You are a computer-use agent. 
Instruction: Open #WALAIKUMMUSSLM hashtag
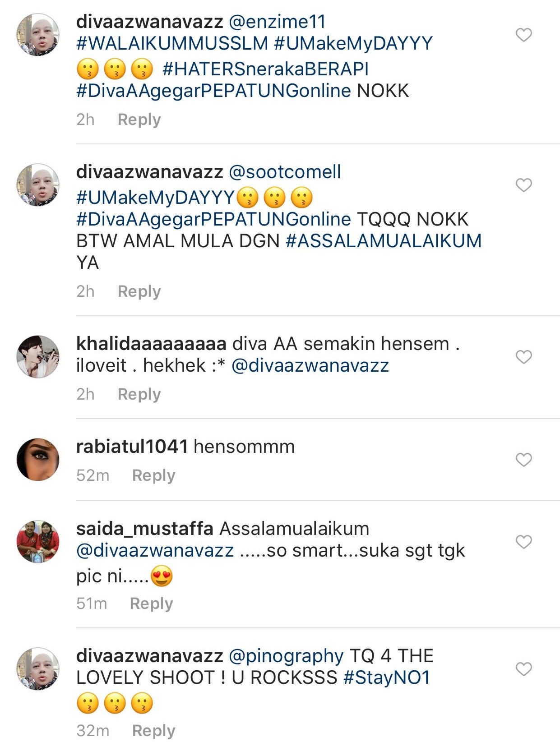[x=172, y=44]
